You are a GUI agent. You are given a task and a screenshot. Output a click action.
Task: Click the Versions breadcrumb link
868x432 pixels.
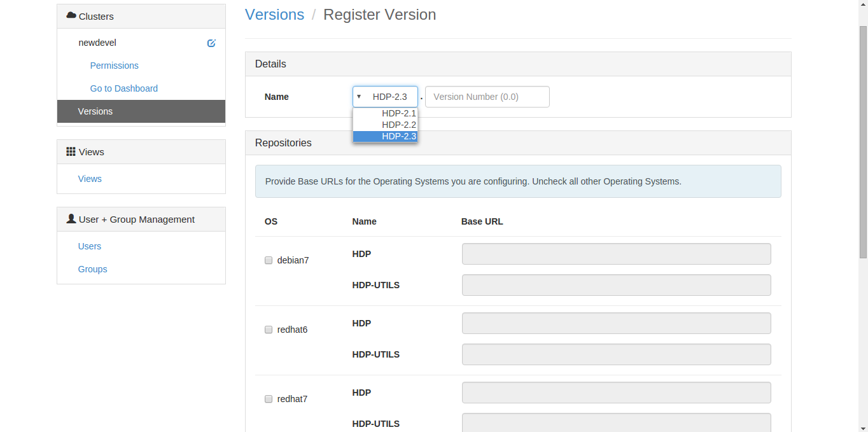pyautogui.click(x=274, y=15)
